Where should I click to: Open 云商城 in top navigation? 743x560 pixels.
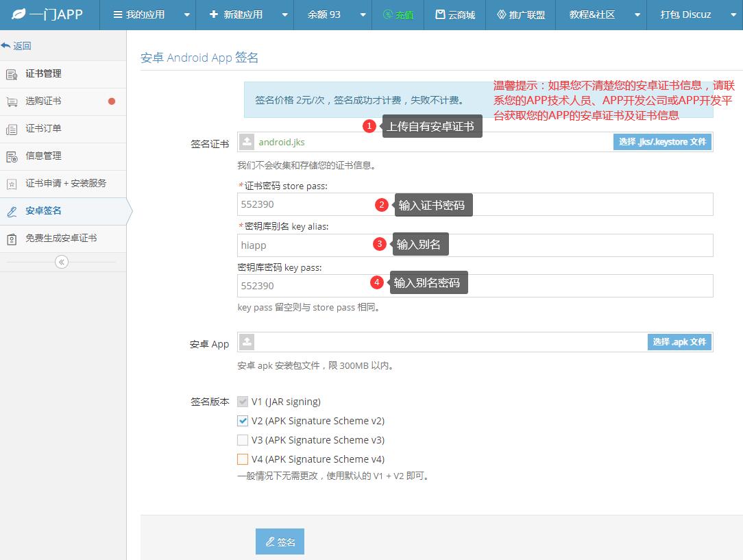[455, 14]
